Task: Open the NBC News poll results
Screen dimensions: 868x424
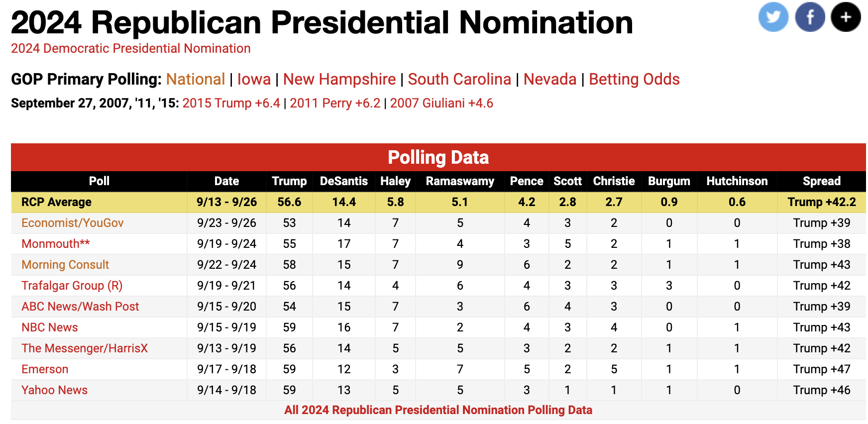Action: coord(49,327)
